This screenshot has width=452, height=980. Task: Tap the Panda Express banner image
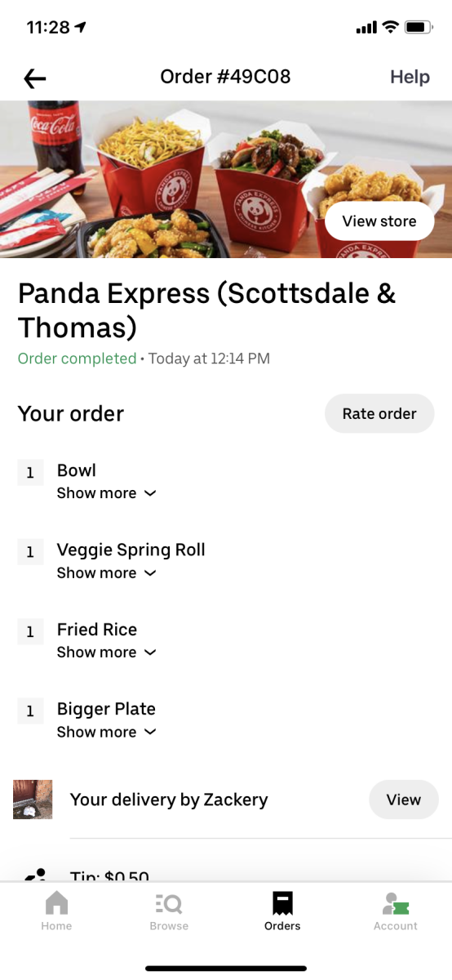point(226,179)
